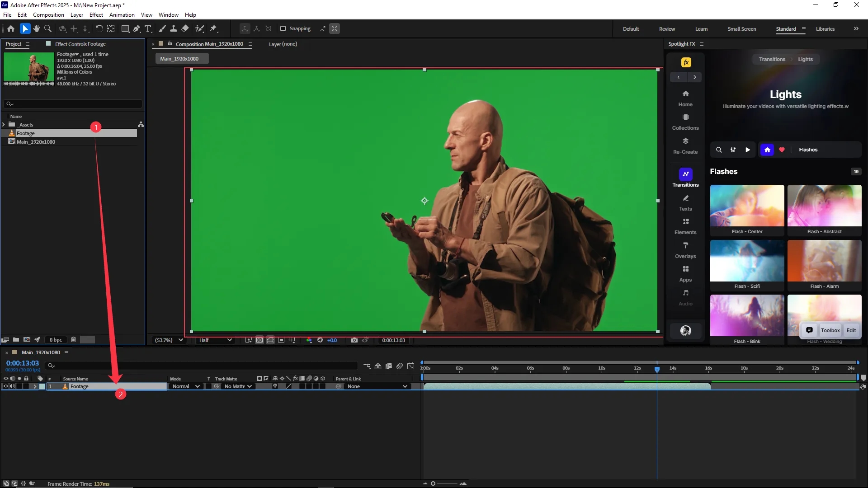Take a snapshot with the camera icon
The width and height of the screenshot is (868, 488).
coord(354,340)
